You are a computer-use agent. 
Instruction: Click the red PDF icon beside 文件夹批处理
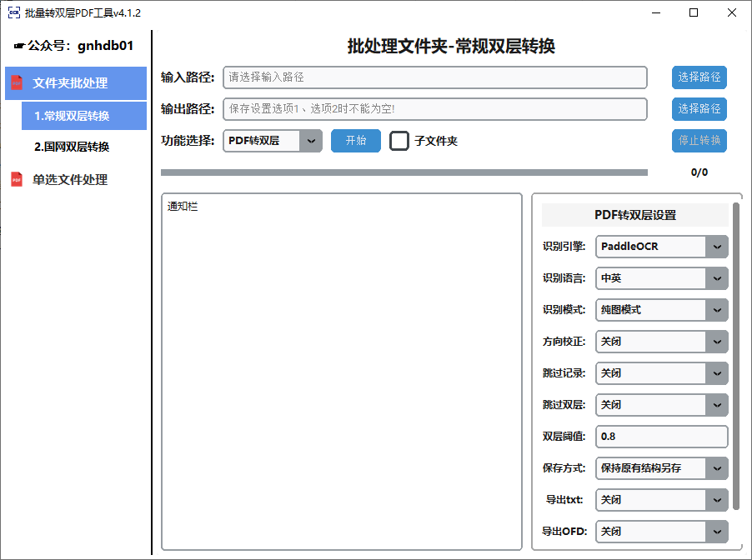point(17,82)
